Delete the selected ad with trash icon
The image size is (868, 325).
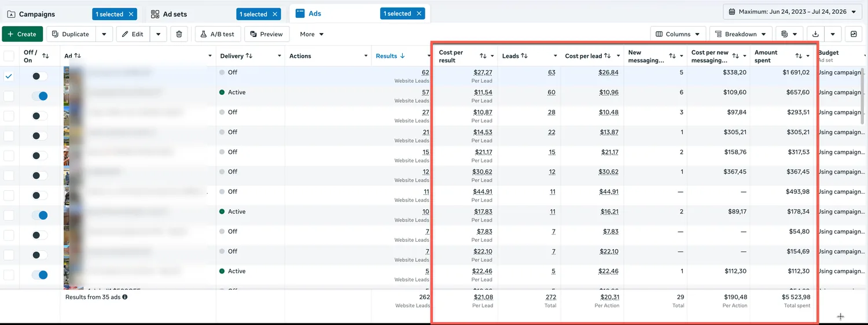[179, 34]
